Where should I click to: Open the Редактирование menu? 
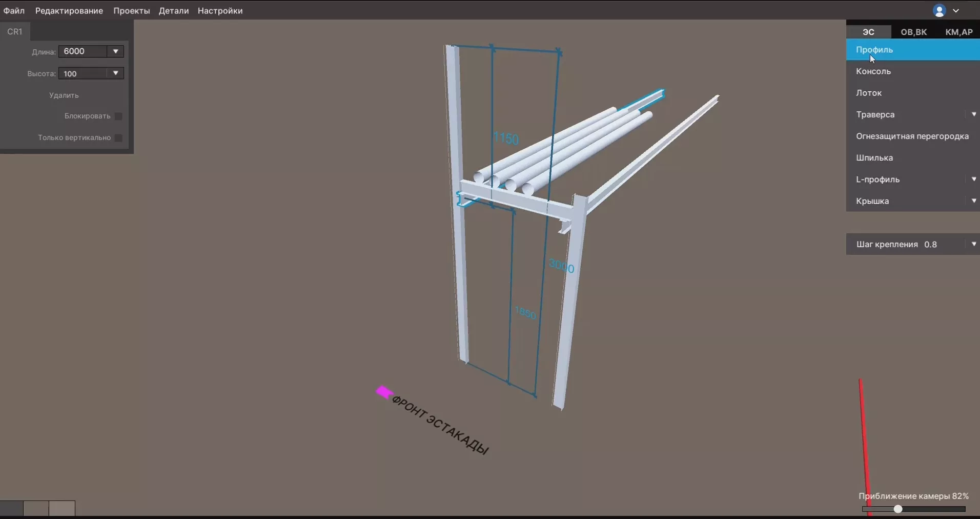tap(69, 11)
